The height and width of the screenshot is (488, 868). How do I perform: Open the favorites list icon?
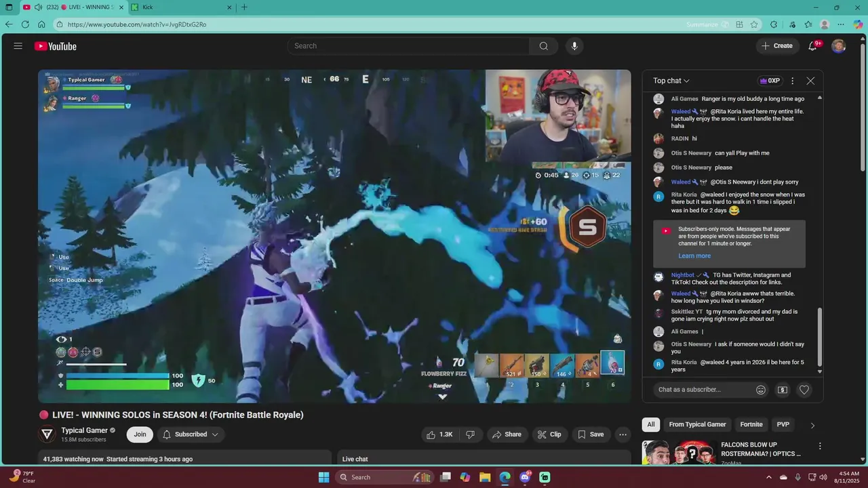[x=808, y=24]
